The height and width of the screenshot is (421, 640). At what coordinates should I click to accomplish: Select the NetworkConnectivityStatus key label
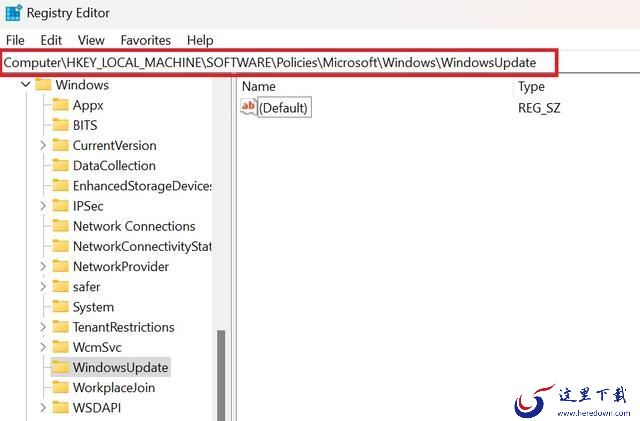[x=142, y=247]
